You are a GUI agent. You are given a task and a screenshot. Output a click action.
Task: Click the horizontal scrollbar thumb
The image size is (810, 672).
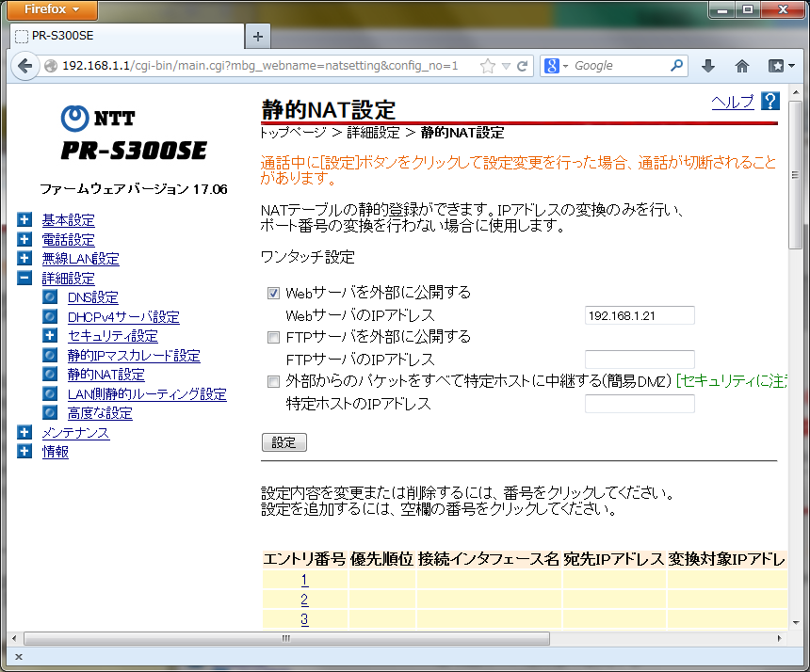click(x=286, y=638)
